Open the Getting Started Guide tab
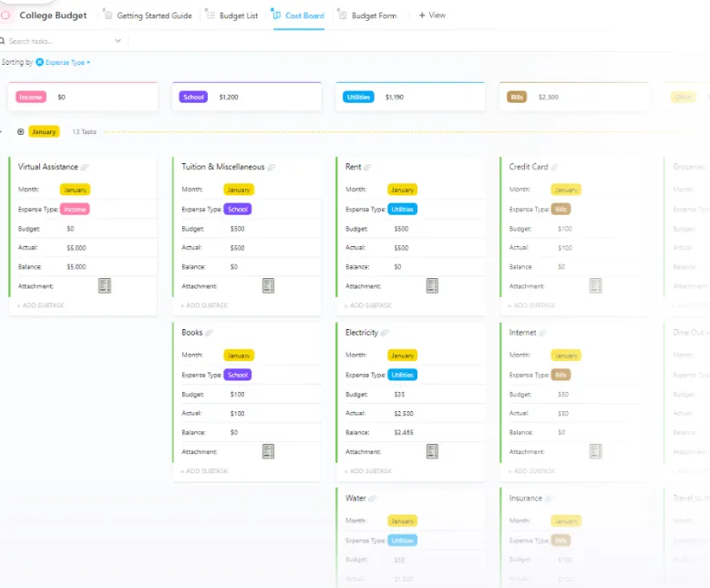 tap(148, 15)
